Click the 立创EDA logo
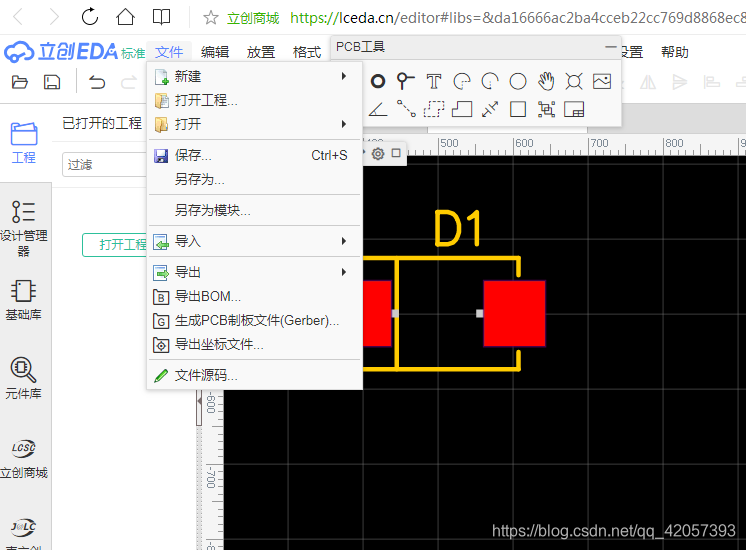Viewport: 746px width, 550px height. 61,51
